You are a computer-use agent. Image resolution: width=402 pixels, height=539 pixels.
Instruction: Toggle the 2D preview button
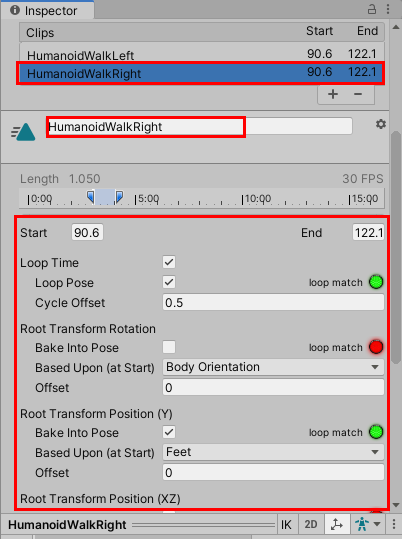pyautogui.click(x=311, y=525)
